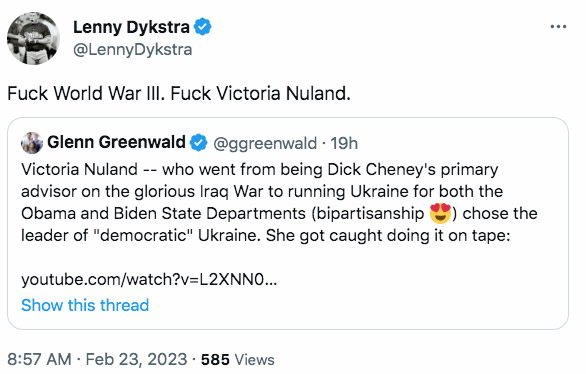Click Show this thread
The width and height of the screenshot is (586, 374).
pyautogui.click(x=85, y=305)
